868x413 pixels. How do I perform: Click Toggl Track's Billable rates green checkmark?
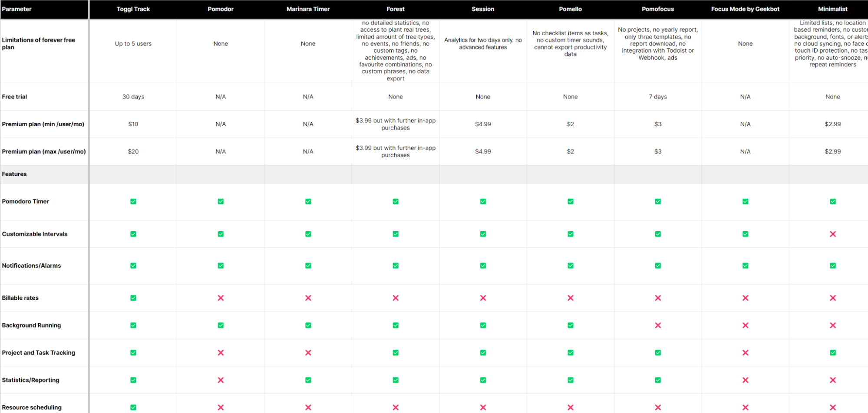click(133, 298)
